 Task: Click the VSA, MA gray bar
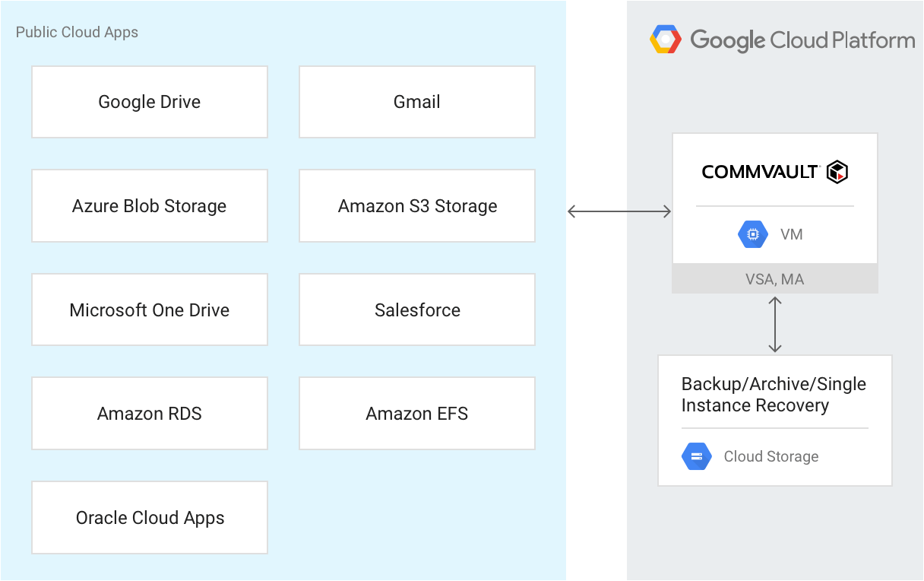pos(774,279)
